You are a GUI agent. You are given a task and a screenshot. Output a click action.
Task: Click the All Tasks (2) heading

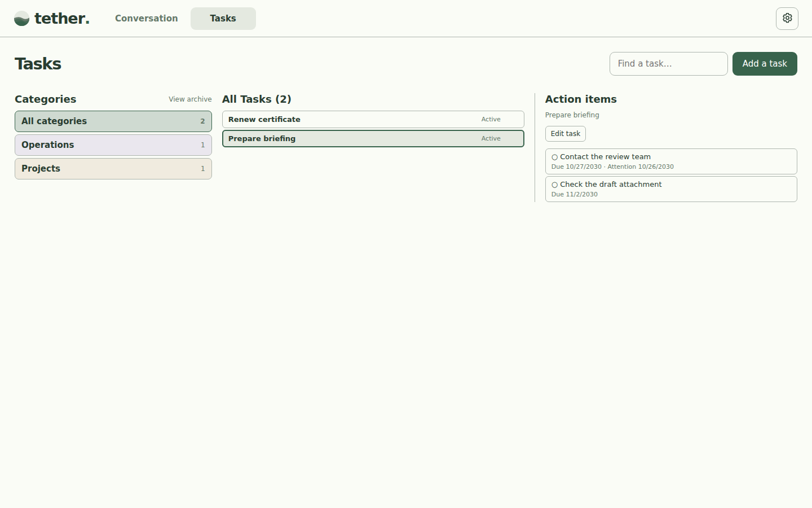(257, 99)
